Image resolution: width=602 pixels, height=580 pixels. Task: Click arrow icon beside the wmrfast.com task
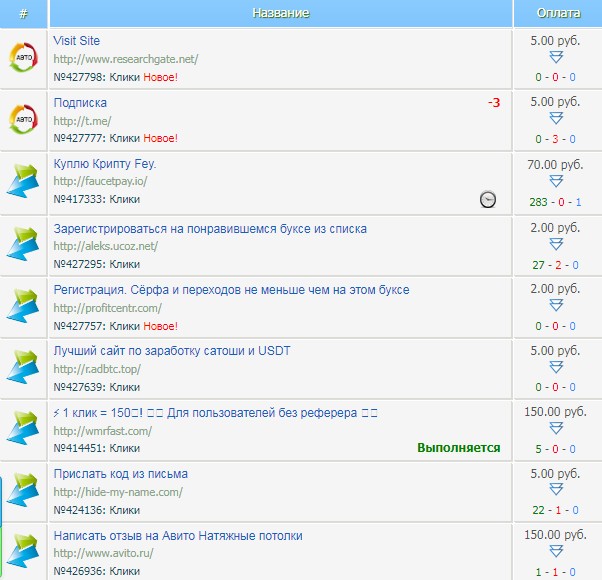(22, 430)
